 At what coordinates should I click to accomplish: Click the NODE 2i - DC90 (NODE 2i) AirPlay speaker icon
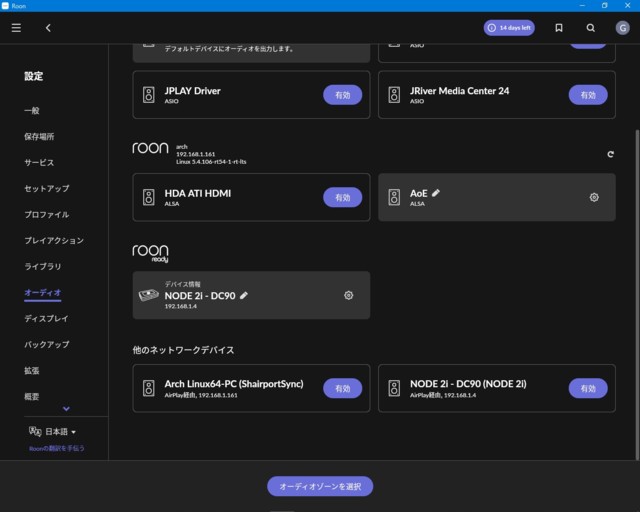pos(394,388)
